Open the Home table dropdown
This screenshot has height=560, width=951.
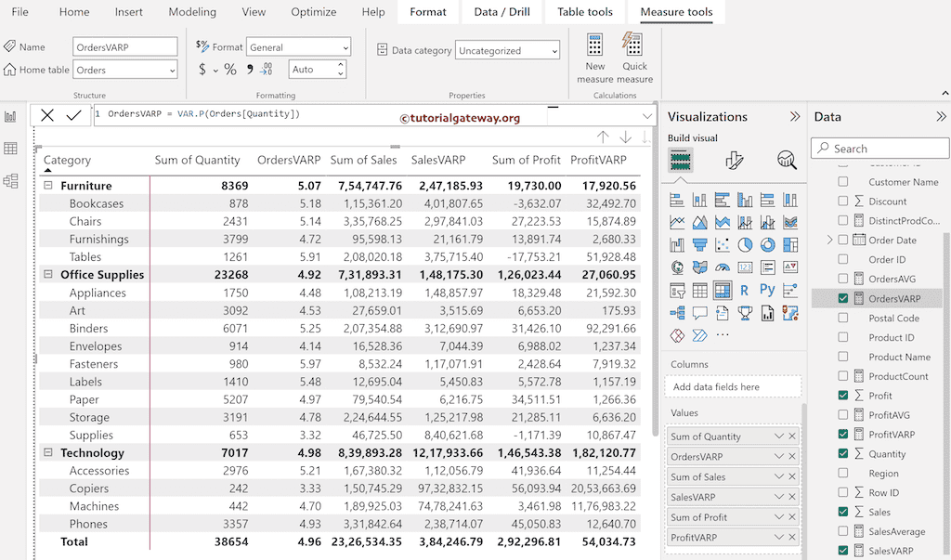[x=175, y=69]
